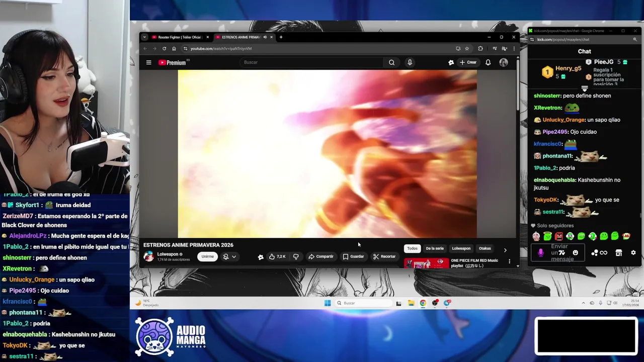This screenshot has width=644, height=362.
Task: Click the sparkle icon beside Crear
Action: [451, 62]
